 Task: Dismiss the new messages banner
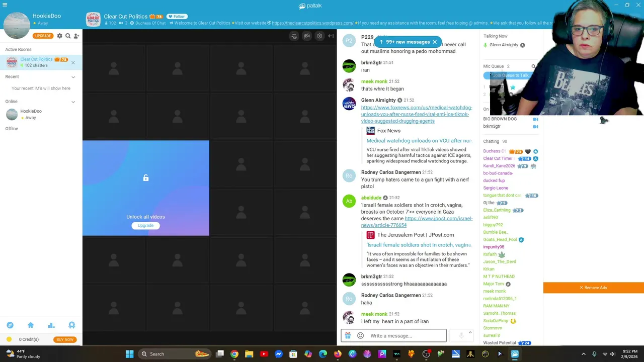(x=435, y=42)
